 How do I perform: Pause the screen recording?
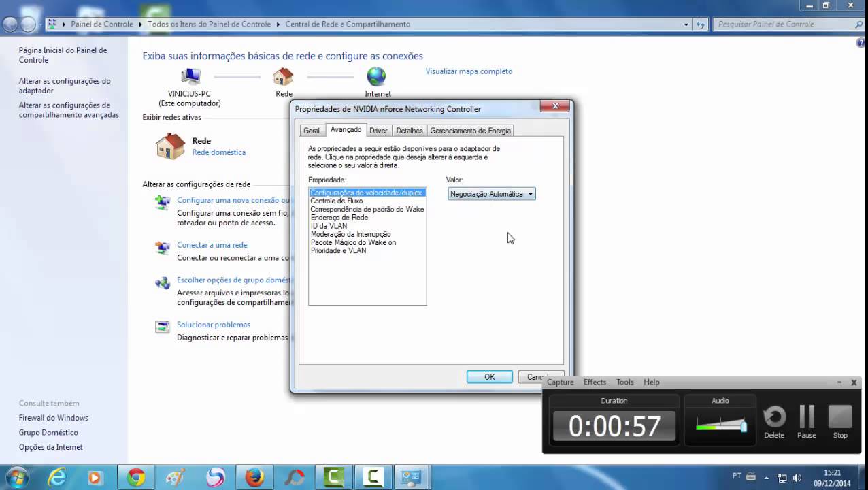click(807, 422)
